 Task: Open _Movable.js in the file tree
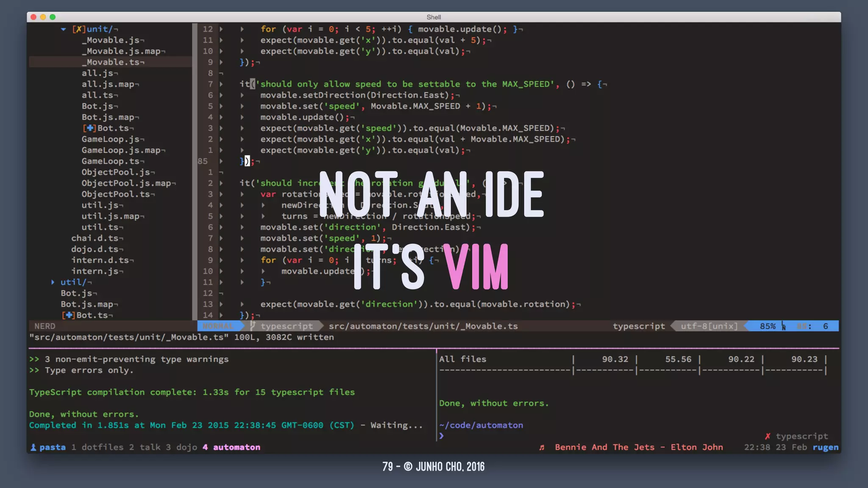click(110, 40)
